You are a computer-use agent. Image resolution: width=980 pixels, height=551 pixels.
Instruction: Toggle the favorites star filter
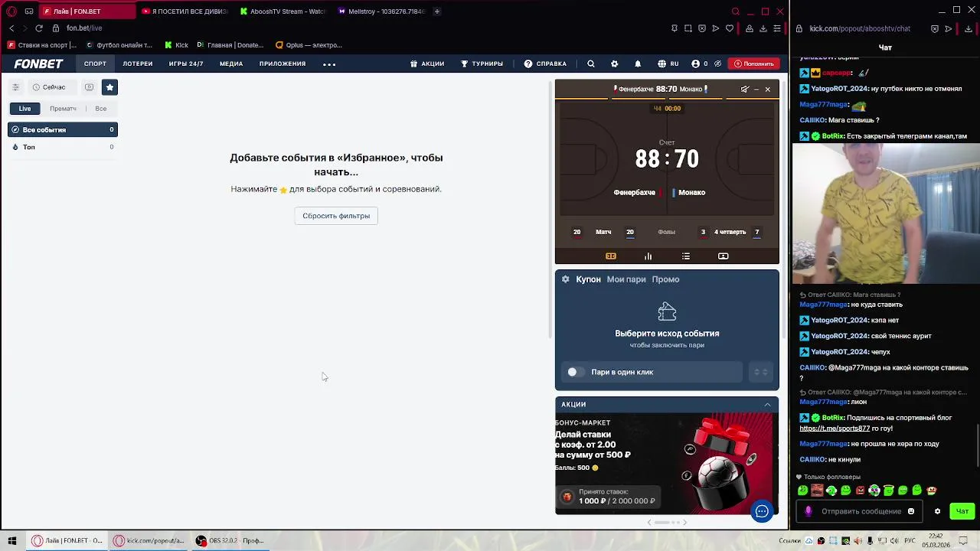point(109,87)
